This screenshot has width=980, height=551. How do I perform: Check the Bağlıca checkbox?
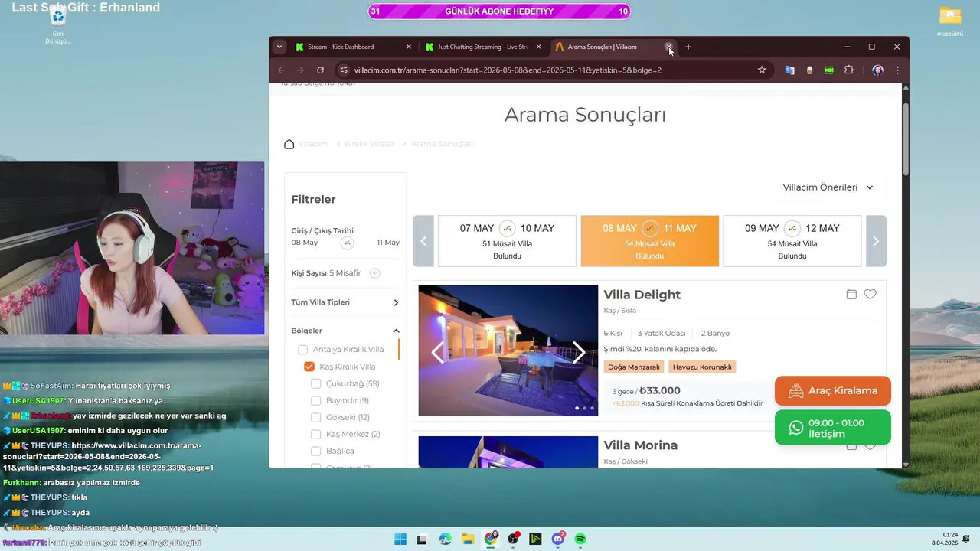pos(316,451)
